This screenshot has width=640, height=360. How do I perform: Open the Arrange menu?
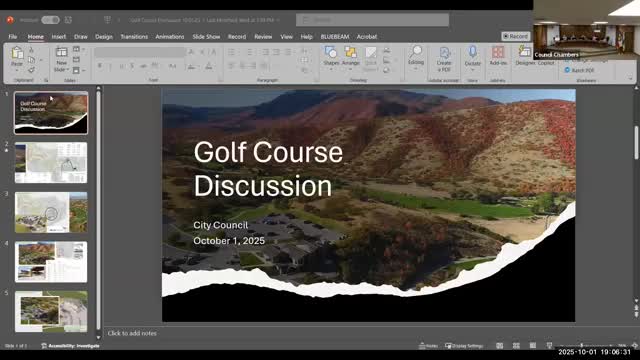pyautogui.click(x=350, y=58)
